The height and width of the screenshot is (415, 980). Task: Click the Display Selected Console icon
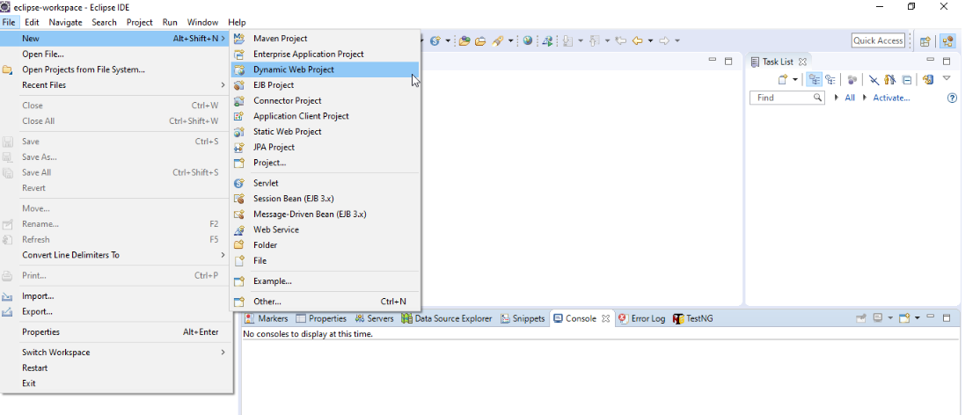click(877, 318)
